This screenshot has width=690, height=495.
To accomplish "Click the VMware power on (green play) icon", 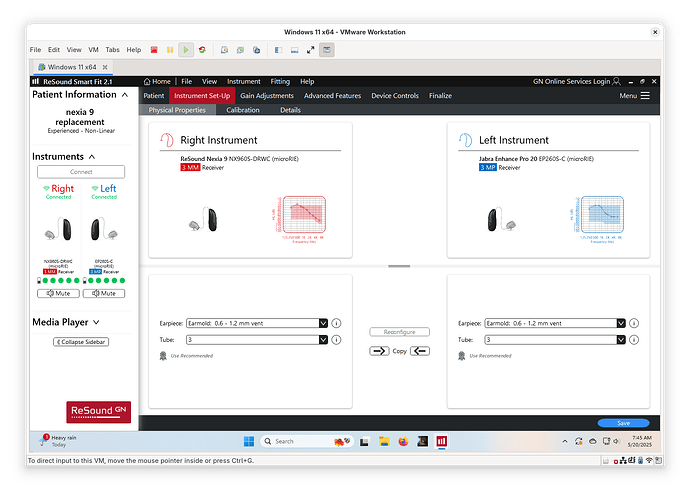I will pos(186,50).
